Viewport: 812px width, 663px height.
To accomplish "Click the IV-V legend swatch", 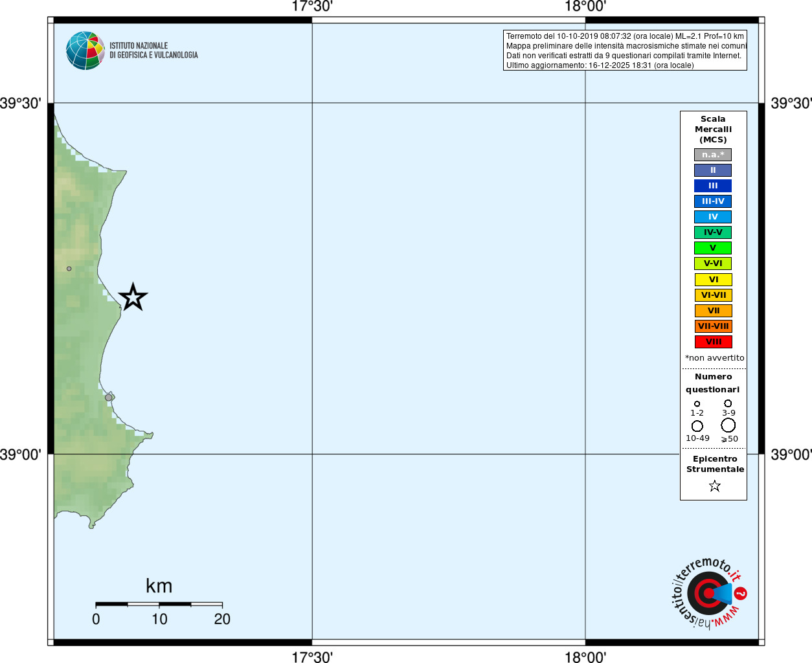I will [713, 232].
